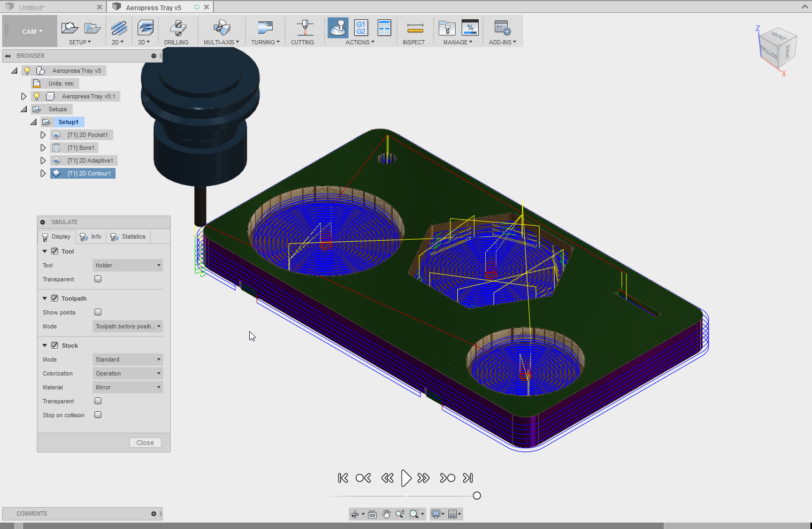Viewport: 812px width, 529px height.
Task: Switch to the Untitled* document tab
Action: [32, 7]
